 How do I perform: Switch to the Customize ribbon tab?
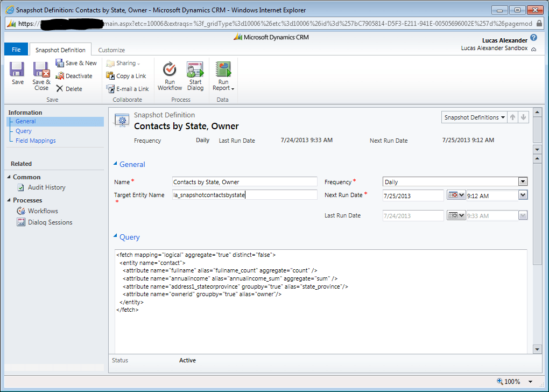pyautogui.click(x=111, y=49)
